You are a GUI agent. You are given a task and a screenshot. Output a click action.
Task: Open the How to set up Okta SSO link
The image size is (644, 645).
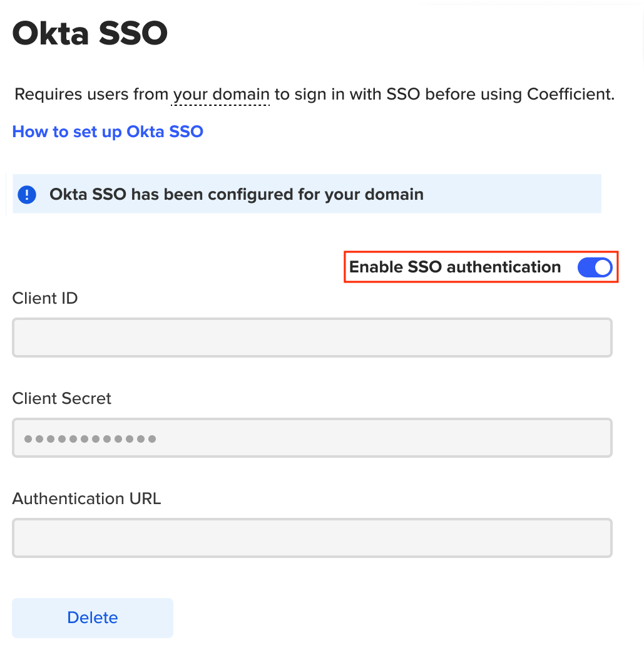tap(108, 132)
